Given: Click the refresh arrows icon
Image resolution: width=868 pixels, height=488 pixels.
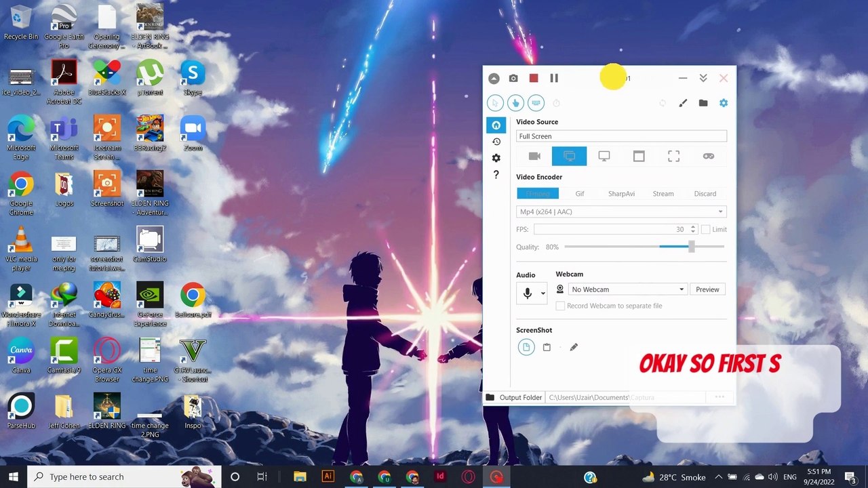Looking at the screenshot, I should 663,103.
